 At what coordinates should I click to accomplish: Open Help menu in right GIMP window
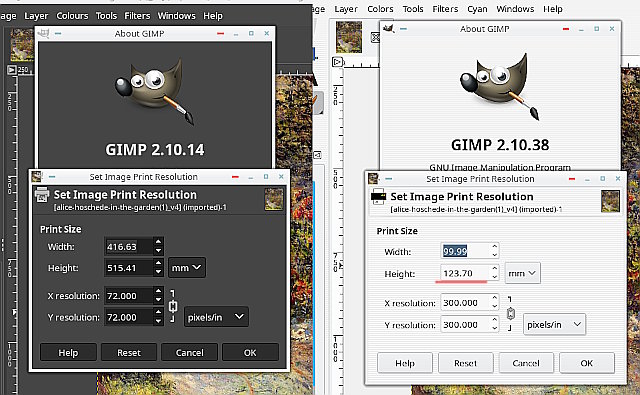(553, 9)
